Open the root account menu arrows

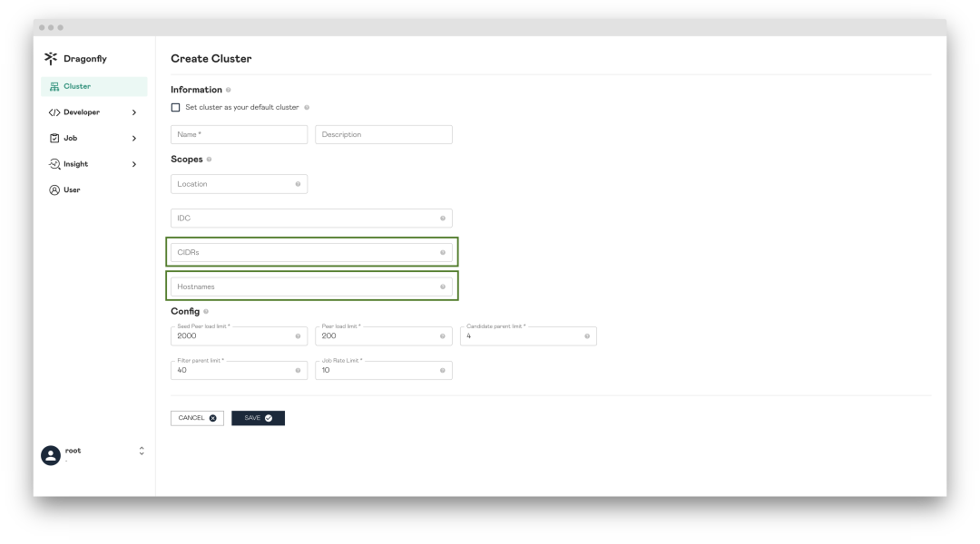click(x=142, y=451)
